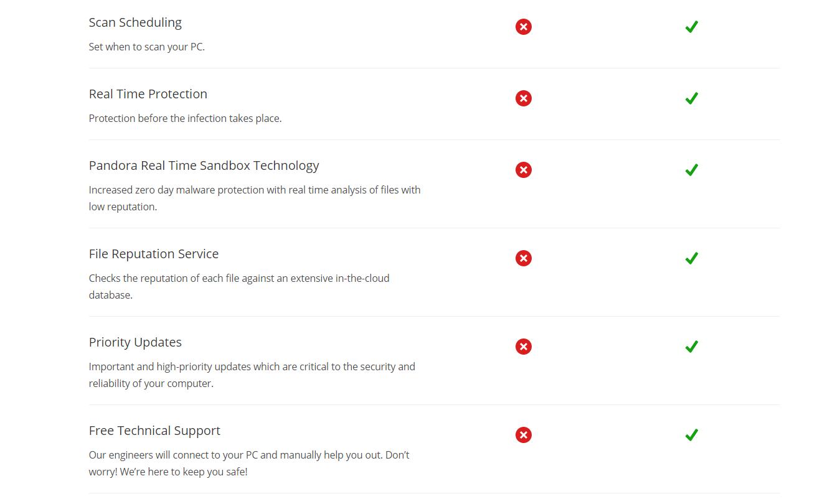This screenshot has width=825, height=504.
Task: Click the red X icon for Scan Scheduling
Action: 523,27
